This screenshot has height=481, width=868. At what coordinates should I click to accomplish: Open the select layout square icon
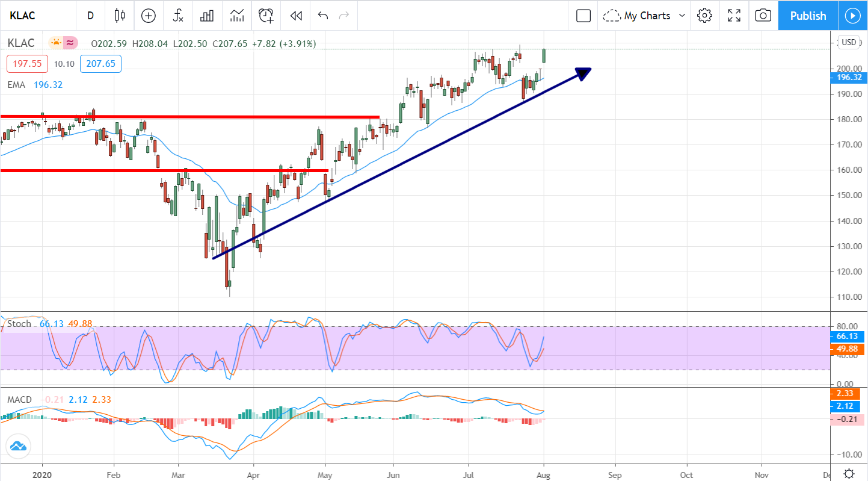pyautogui.click(x=583, y=16)
